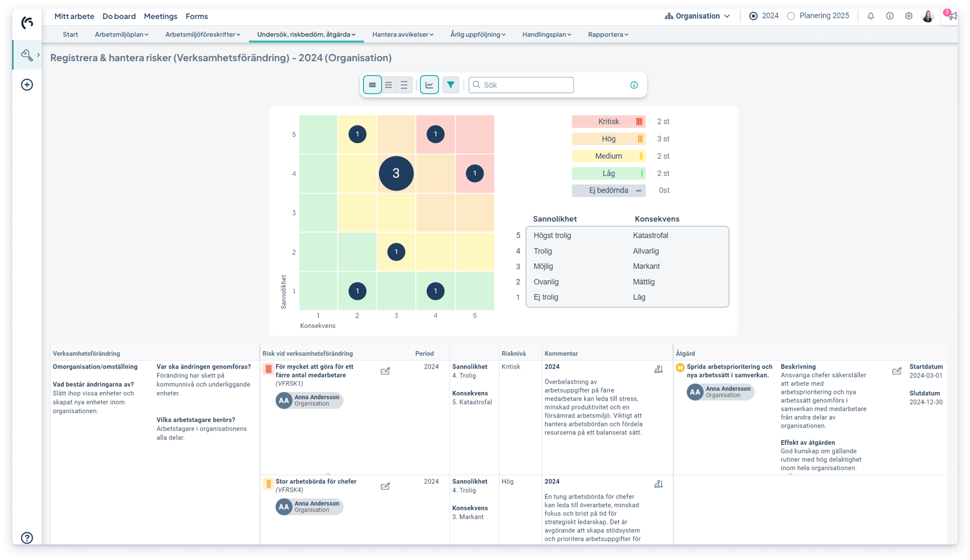Open the help question mark icon

(27, 538)
